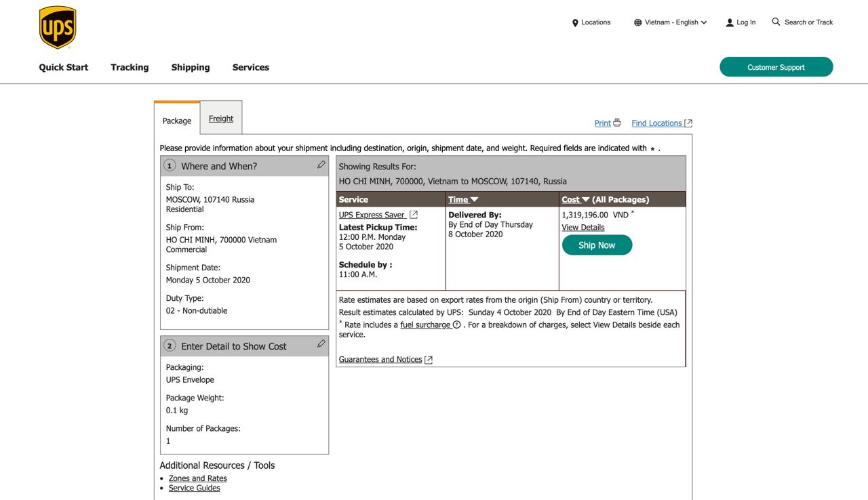Open Guarantees and Notices link
This screenshot has width=868, height=500.
click(x=380, y=360)
